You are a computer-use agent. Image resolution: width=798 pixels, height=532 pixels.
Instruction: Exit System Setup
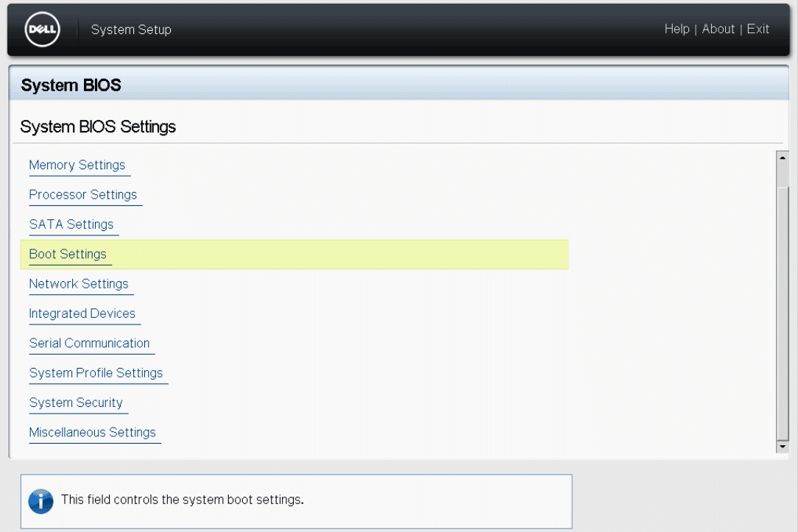pos(758,29)
